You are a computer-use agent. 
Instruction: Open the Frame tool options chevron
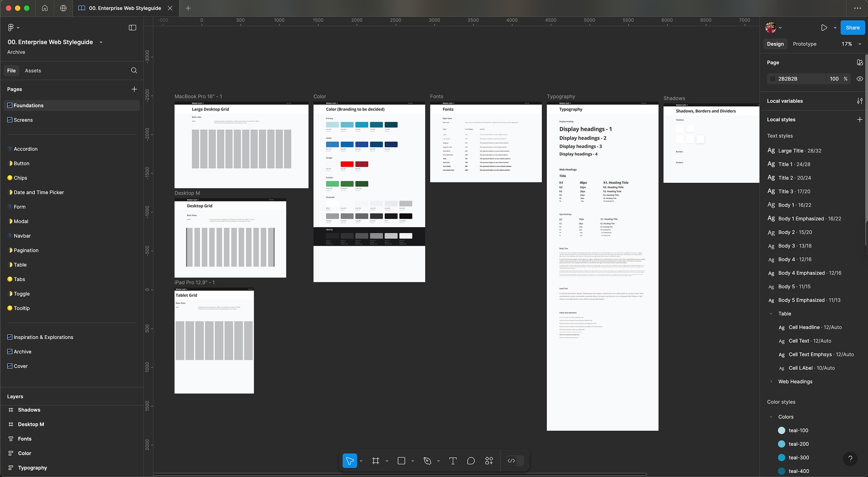pos(387,461)
